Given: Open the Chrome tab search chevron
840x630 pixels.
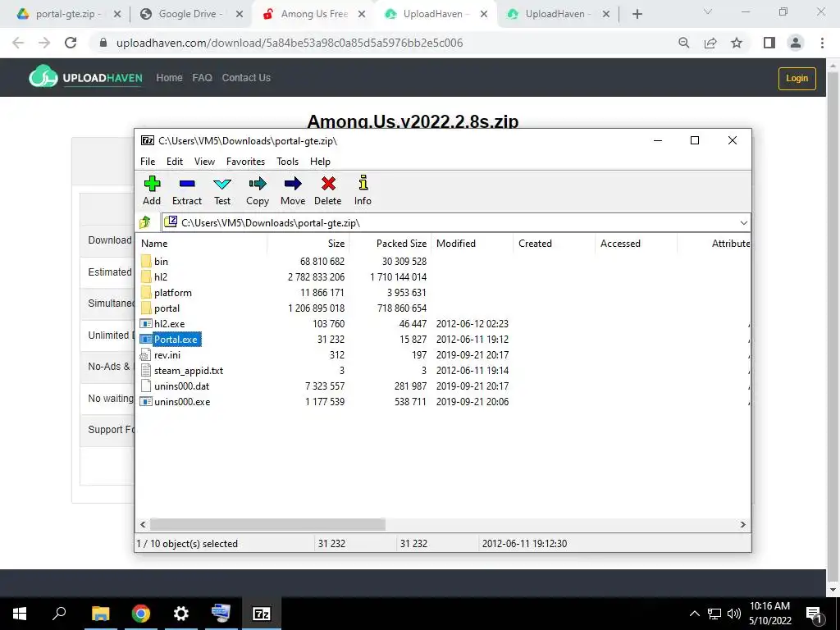Looking at the screenshot, I should tap(708, 11).
